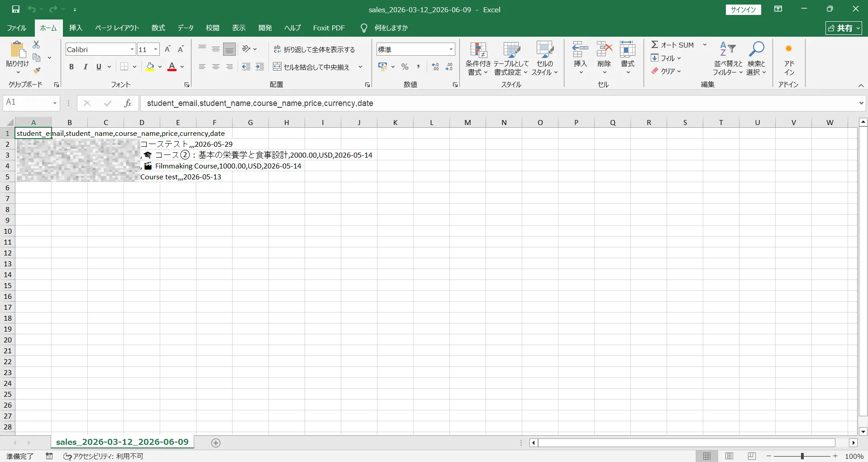
Task: Click the Delete cells button
Action: 604,59
